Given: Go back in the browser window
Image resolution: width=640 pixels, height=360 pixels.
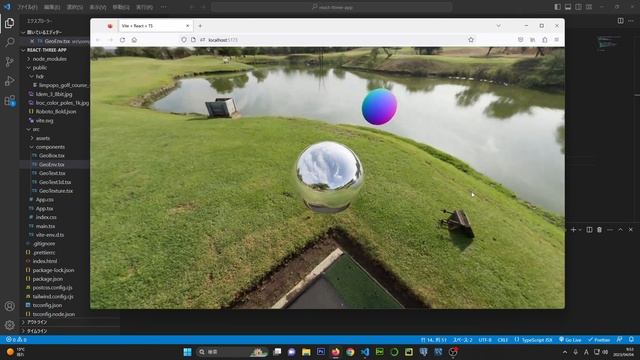Looking at the screenshot, I should point(98,40).
